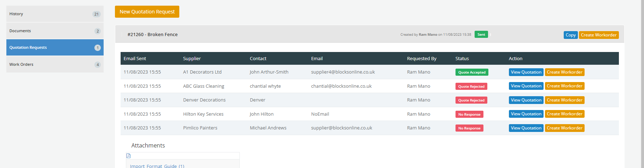Click the page's vertical scrollbar
The height and width of the screenshot is (168, 644).
[643, 84]
